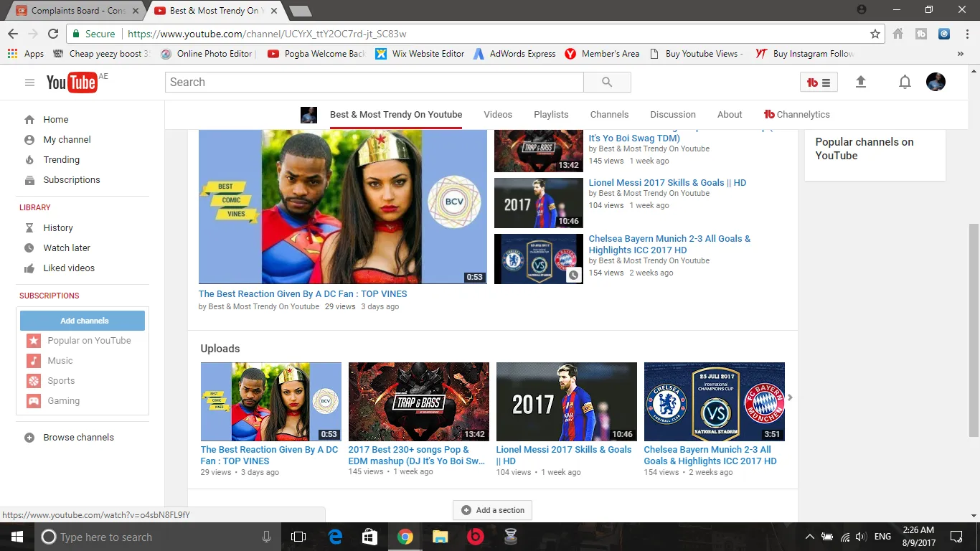Show hidden system tray icons

810,537
